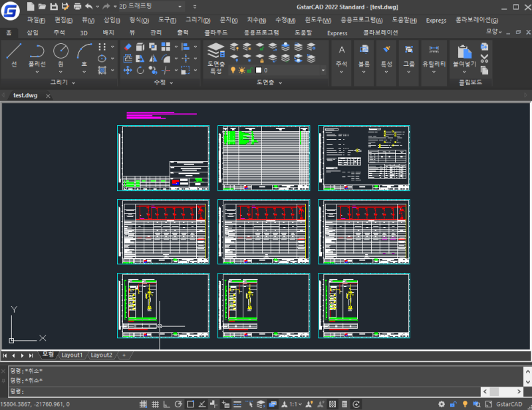Select the Circle (원) drawing tool
The width and height of the screenshot is (532, 410).
tap(61, 55)
